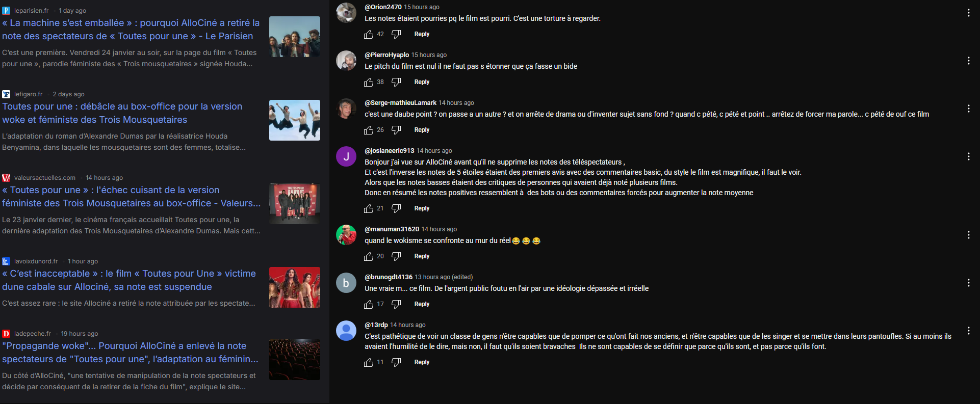Viewport: 980px width, 404px height.
Task: Like the comment from @Serge-mathieuLamark
Action: coord(369,130)
